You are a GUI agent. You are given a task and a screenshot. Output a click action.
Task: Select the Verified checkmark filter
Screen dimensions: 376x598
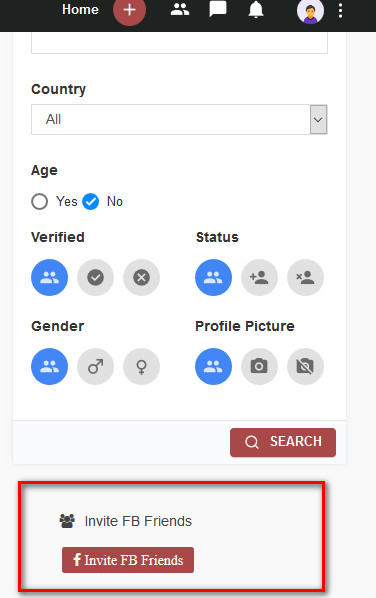point(95,277)
